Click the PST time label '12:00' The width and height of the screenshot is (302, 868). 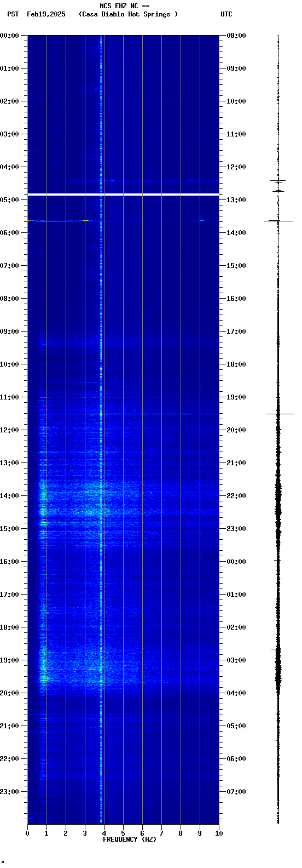tap(10, 430)
